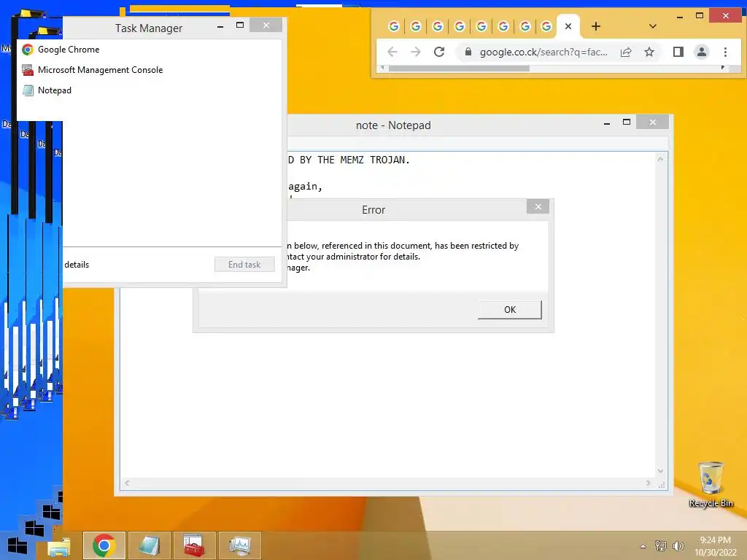The height and width of the screenshot is (560, 747).
Task: Click Chrome's forward arrow
Action: pos(415,52)
